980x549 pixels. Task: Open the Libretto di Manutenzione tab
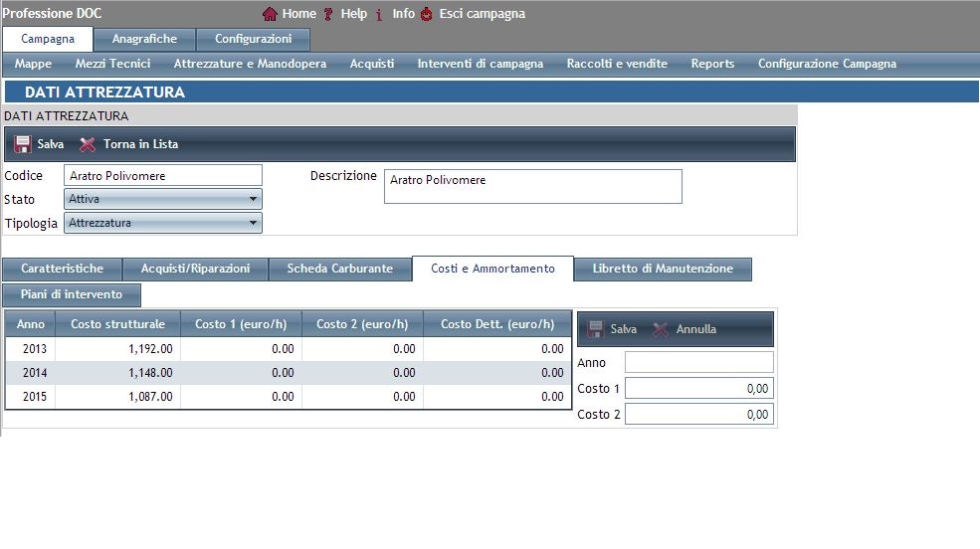(x=662, y=269)
